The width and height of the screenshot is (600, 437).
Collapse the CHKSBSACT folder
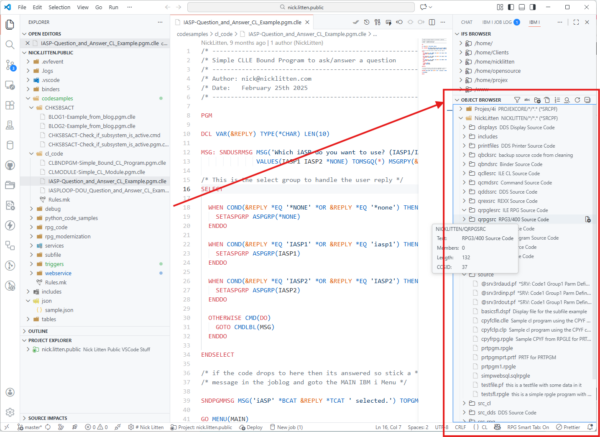point(32,108)
